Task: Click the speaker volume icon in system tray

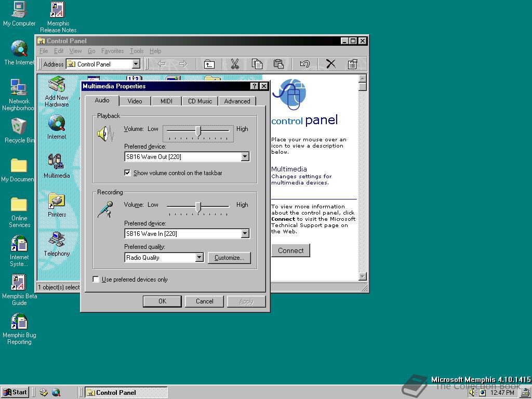Action: (472, 393)
